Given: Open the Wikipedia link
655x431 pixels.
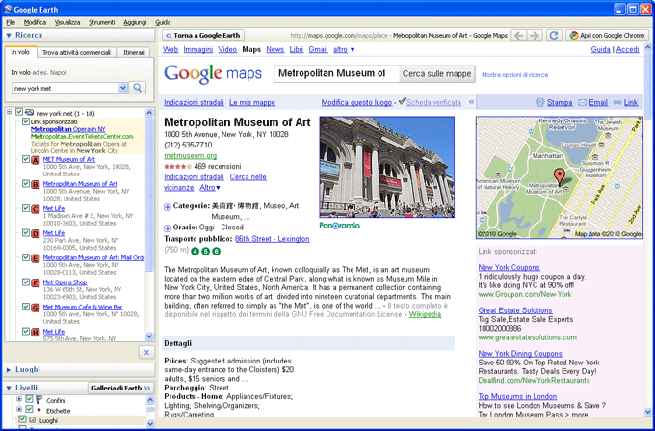Looking at the screenshot, I should click(x=425, y=314).
